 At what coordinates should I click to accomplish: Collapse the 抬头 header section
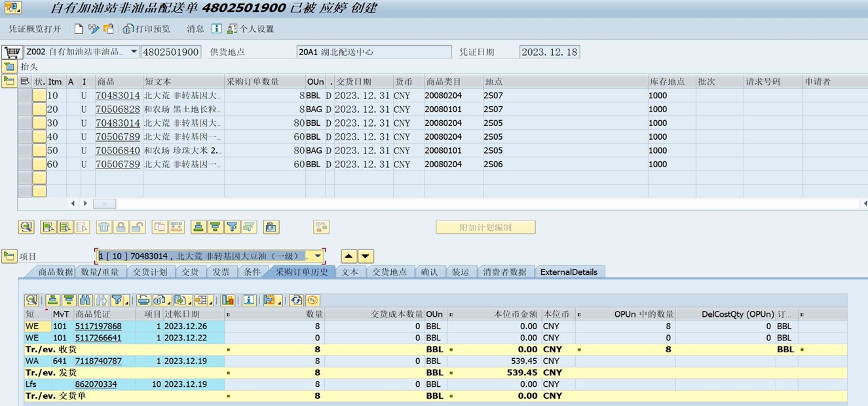pos(9,67)
